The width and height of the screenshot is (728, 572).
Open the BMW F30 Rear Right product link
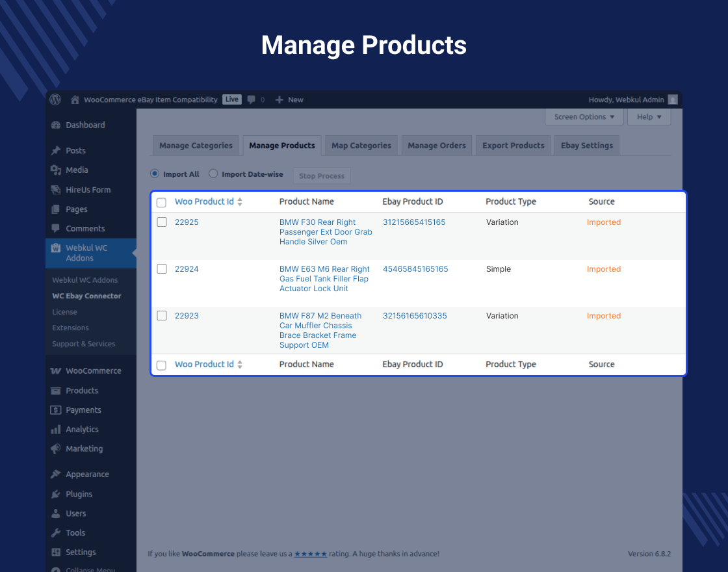pos(326,231)
